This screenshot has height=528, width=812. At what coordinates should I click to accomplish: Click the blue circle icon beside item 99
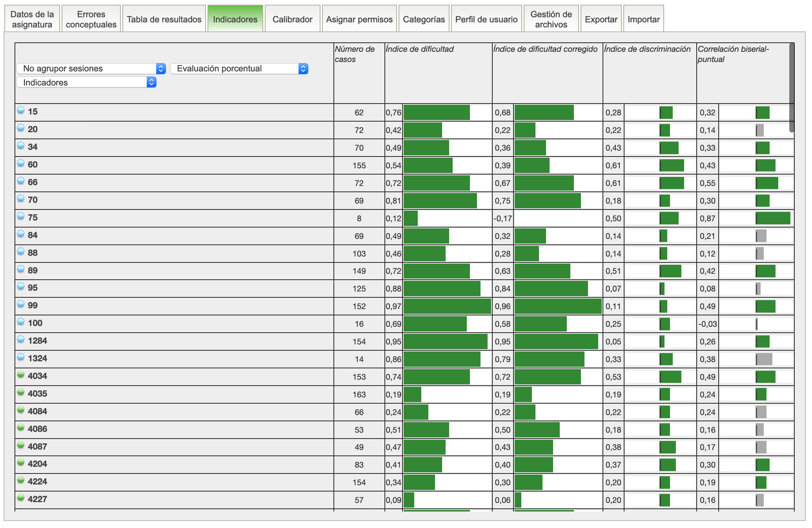pyautogui.click(x=21, y=304)
